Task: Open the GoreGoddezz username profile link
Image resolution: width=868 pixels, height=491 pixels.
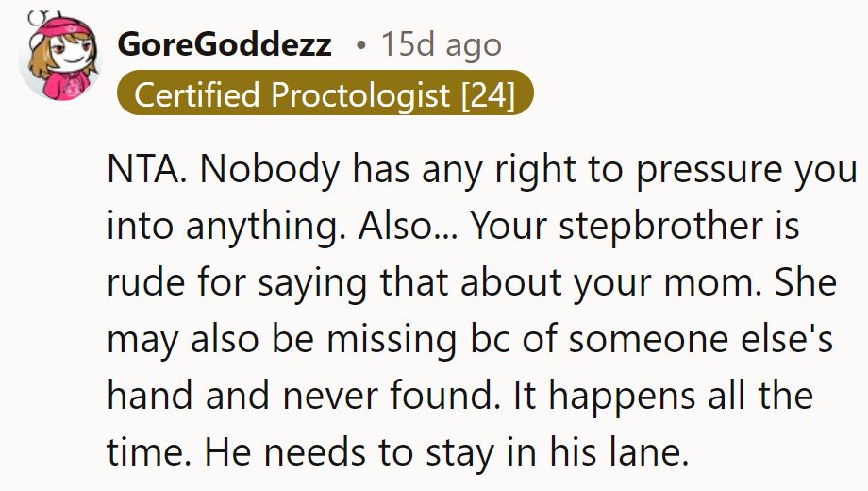Action: (x=225, y=44)
